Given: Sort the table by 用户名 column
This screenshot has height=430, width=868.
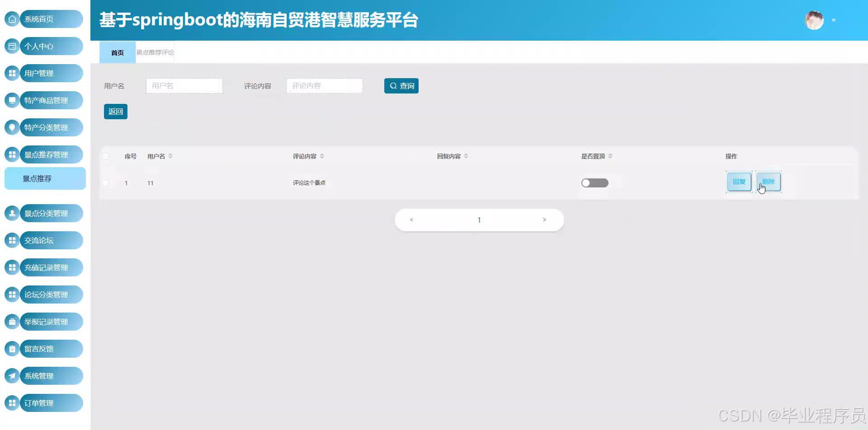Looking at the screenshot, I should pos(170,156).
